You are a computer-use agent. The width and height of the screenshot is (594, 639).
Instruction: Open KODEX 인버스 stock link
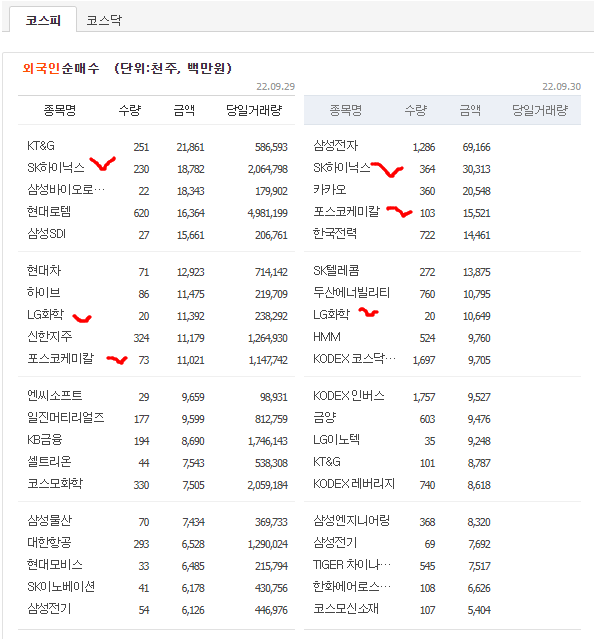(x=349, y=396)
